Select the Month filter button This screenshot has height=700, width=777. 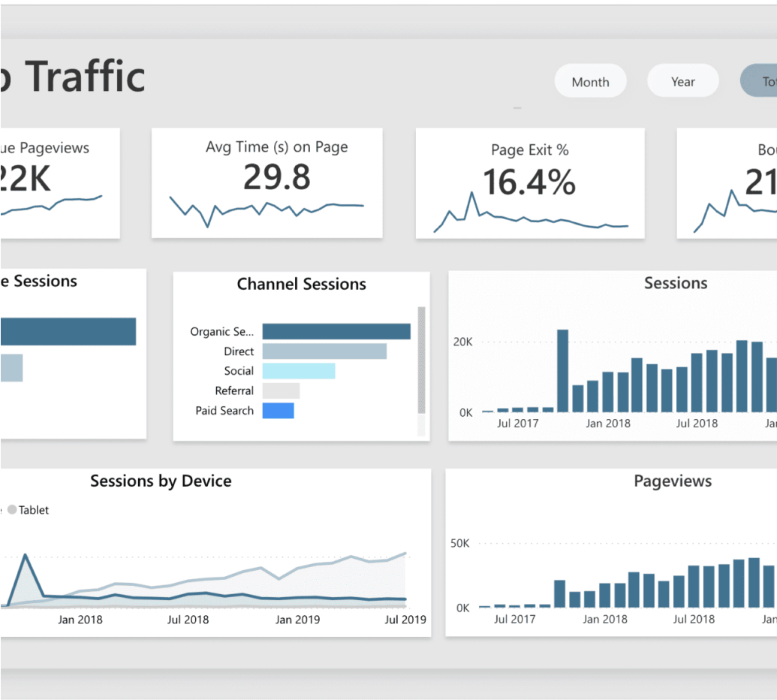590,82
